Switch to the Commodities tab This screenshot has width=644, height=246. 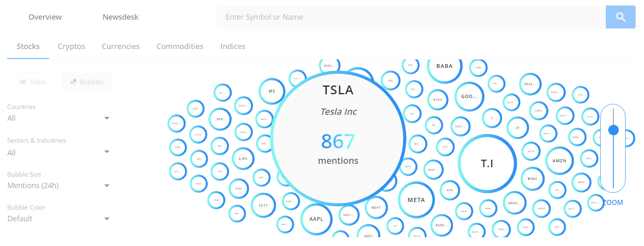[180, 46]
